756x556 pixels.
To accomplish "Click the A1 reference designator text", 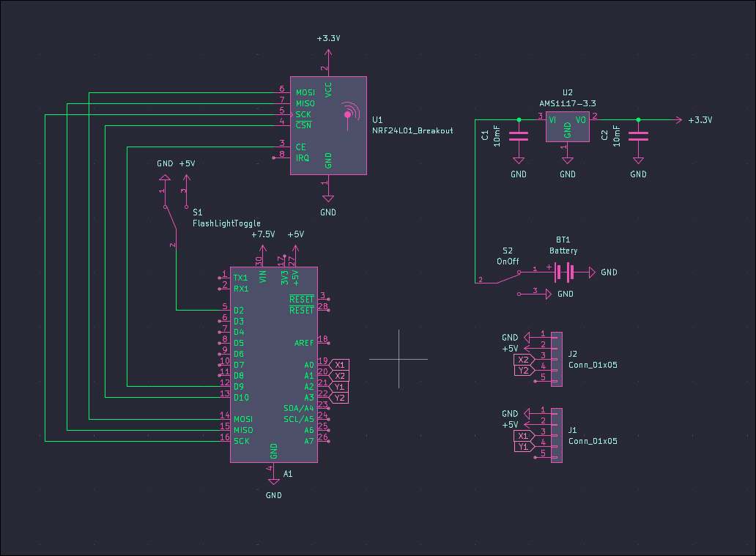I will point(288,474).
